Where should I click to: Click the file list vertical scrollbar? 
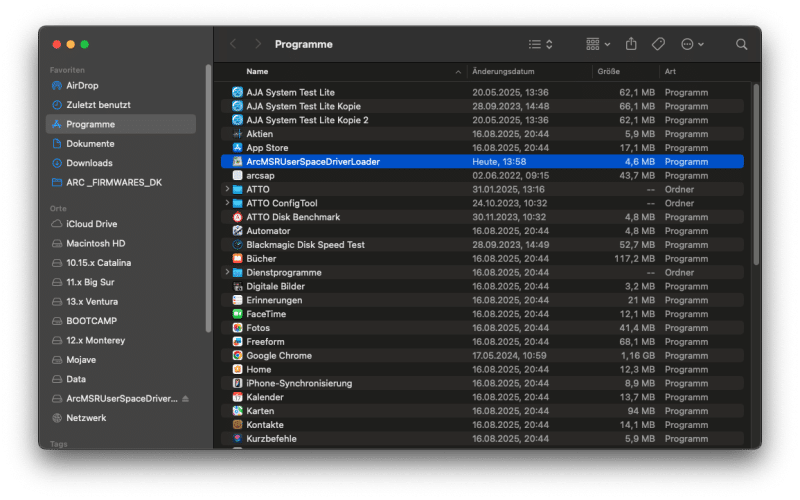point(756,175)
